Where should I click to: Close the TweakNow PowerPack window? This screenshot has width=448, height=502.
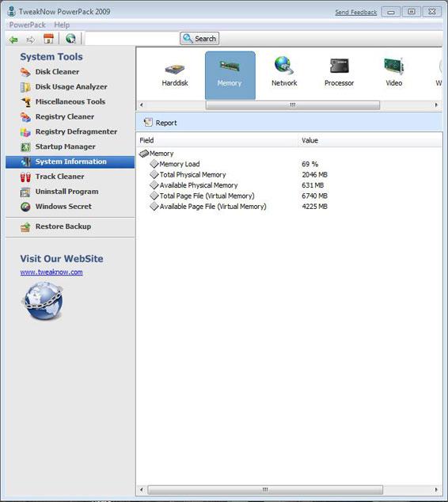click(x=432, y=12)
